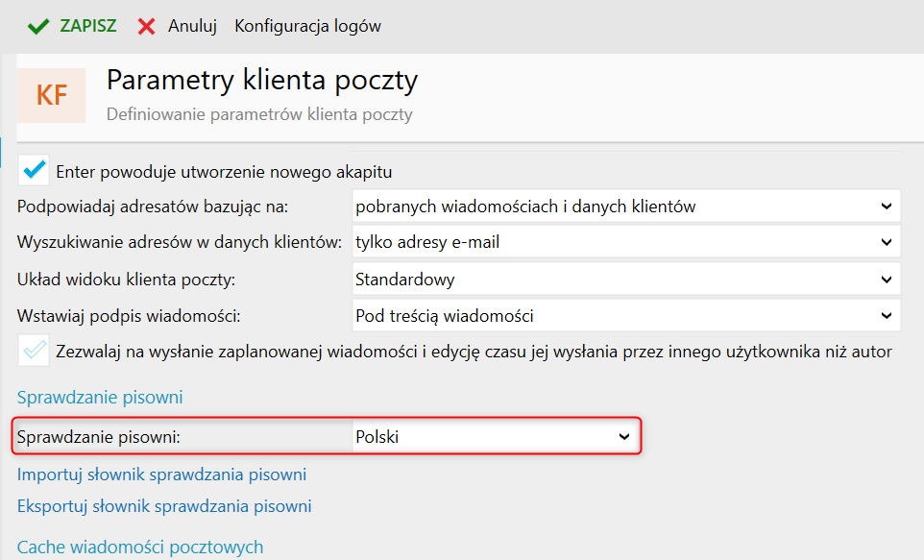Screen dimensions: 924x560
Task: Open Cache wiadomości pocztowych section header
Action: pyautogui.click(x=140, y=548)
